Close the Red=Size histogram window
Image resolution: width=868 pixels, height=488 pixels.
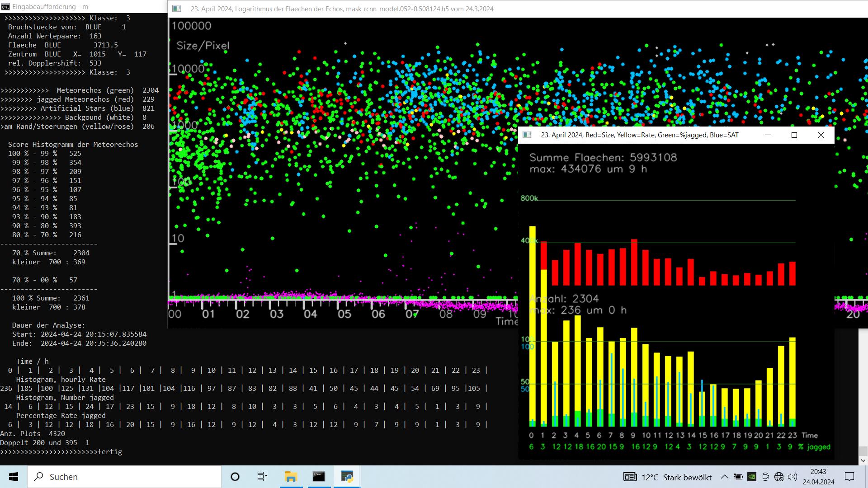click(821, 135)
